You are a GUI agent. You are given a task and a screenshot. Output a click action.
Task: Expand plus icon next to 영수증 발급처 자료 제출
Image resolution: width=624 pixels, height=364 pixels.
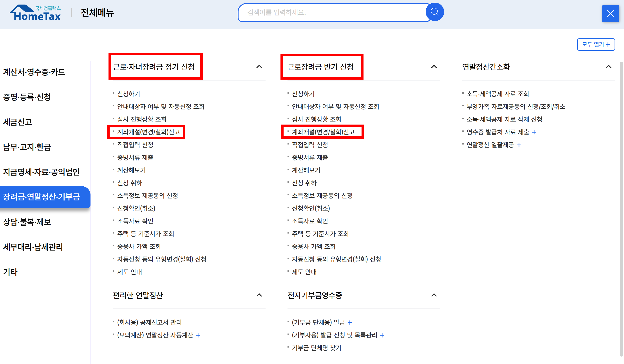point(534,132)
